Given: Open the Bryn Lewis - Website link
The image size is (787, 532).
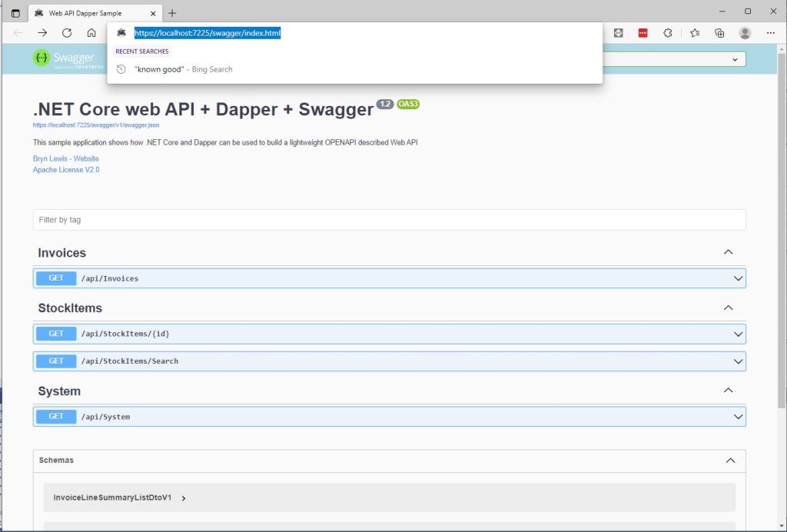Looking at the screenshot, I should tap(66, 158).
